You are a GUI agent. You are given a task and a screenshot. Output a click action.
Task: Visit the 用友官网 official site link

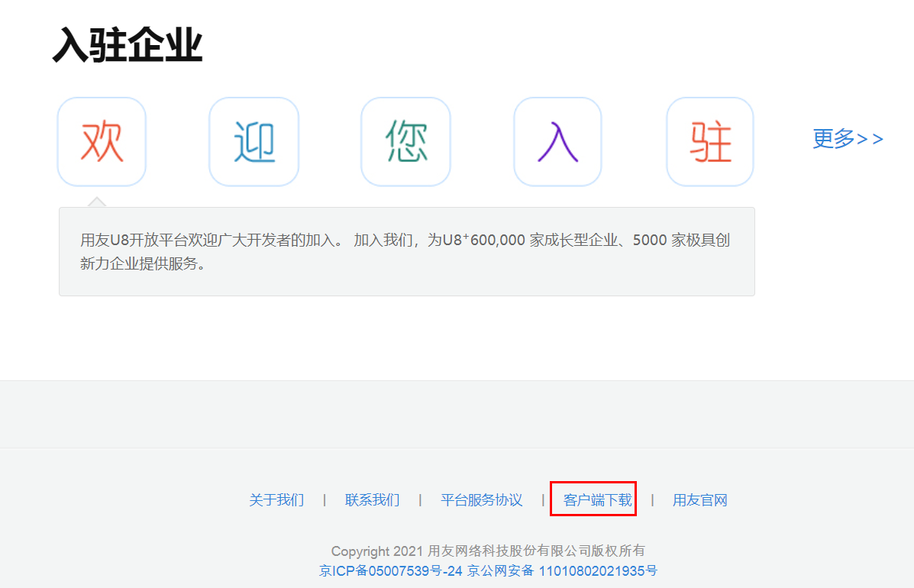[x=699, y=500]
